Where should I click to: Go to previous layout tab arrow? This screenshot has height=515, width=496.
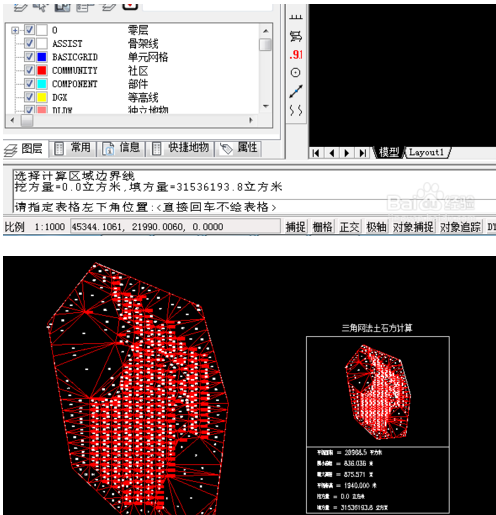[331, 153]
